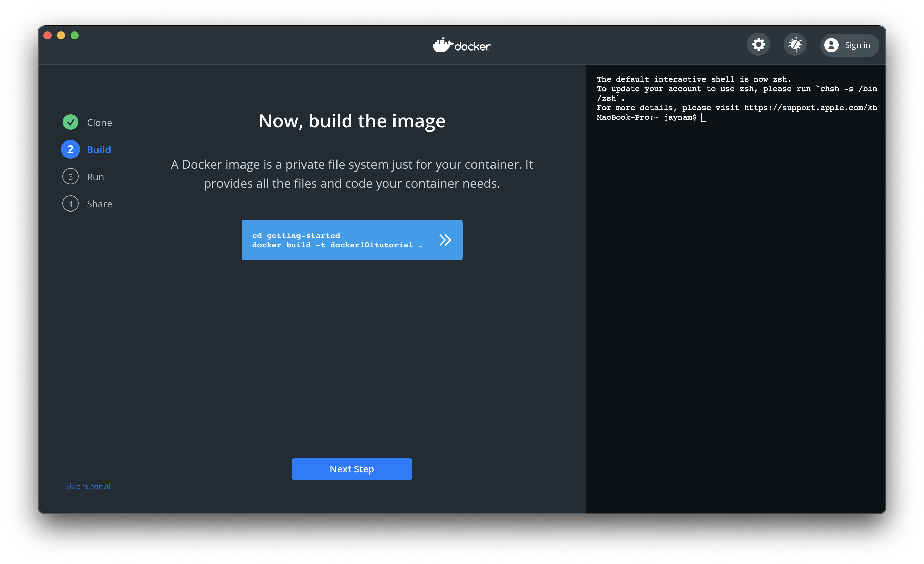924x564 pixels.
Task: Click the docker build command box
Action: click(x=338, y=240)
